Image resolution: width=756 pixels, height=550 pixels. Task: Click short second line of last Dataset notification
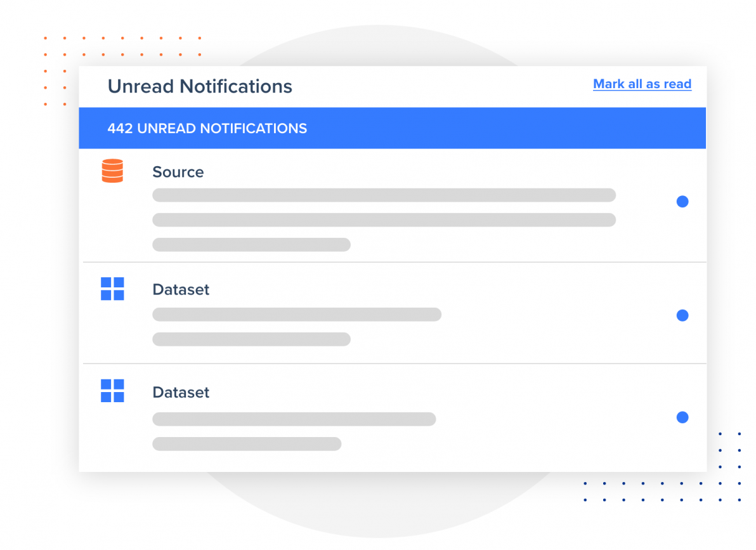247,443
